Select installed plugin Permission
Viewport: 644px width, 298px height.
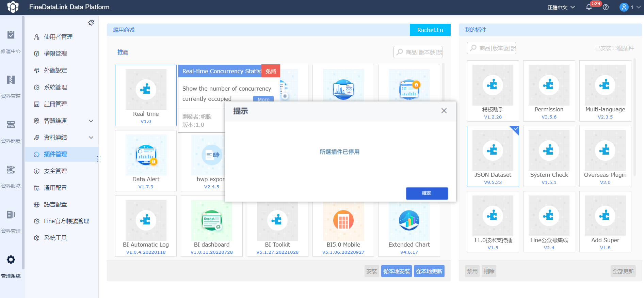coord(549,91)
